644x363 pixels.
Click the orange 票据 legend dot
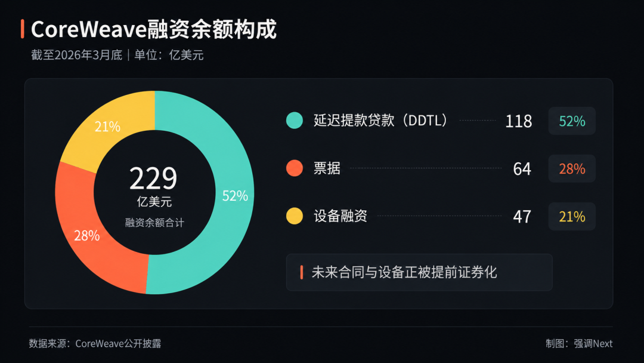coord(295,168)
